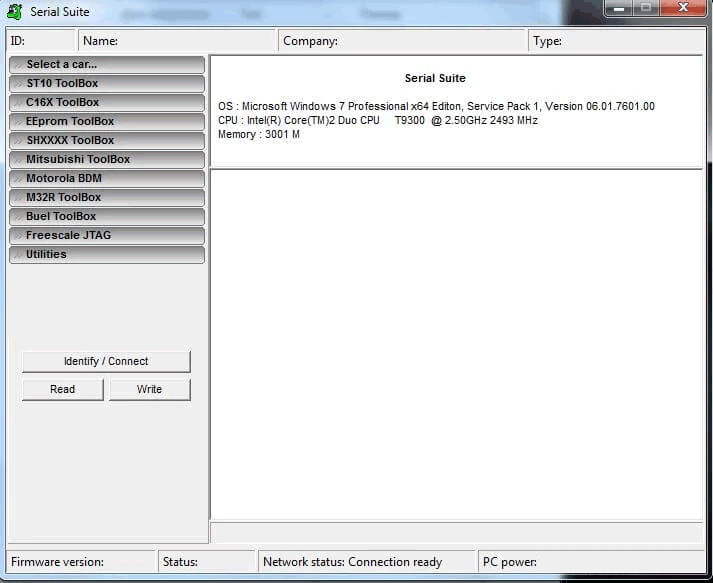Click the Network status field in status bar
713x583 pixels.
pos(365,562)
